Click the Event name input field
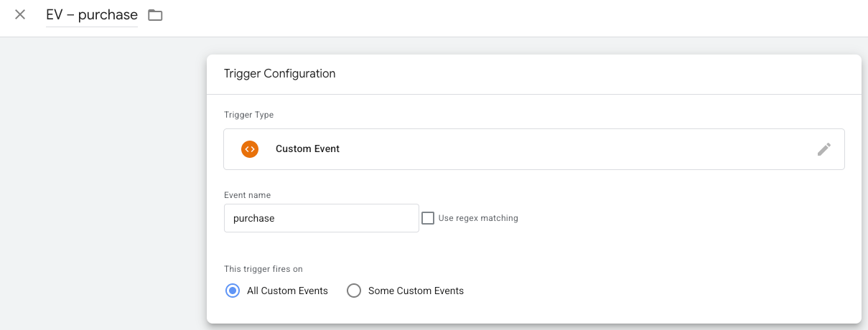Screen dimensions: 868x330 (x=321, y=218)
